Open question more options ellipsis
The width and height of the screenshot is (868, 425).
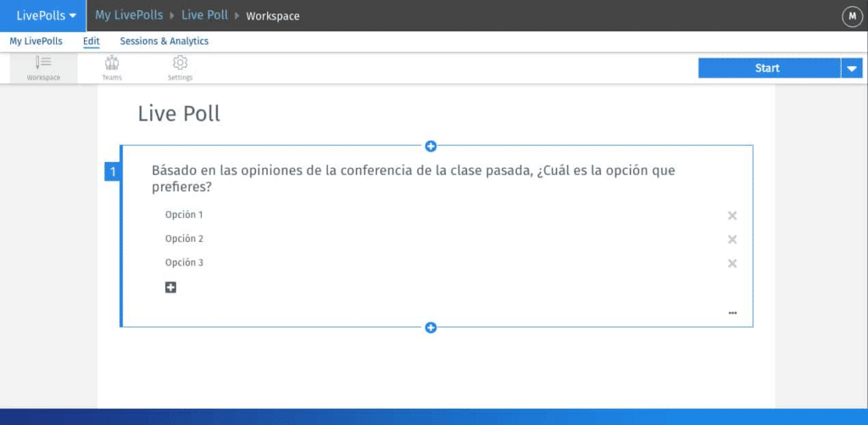click(732, 313)
